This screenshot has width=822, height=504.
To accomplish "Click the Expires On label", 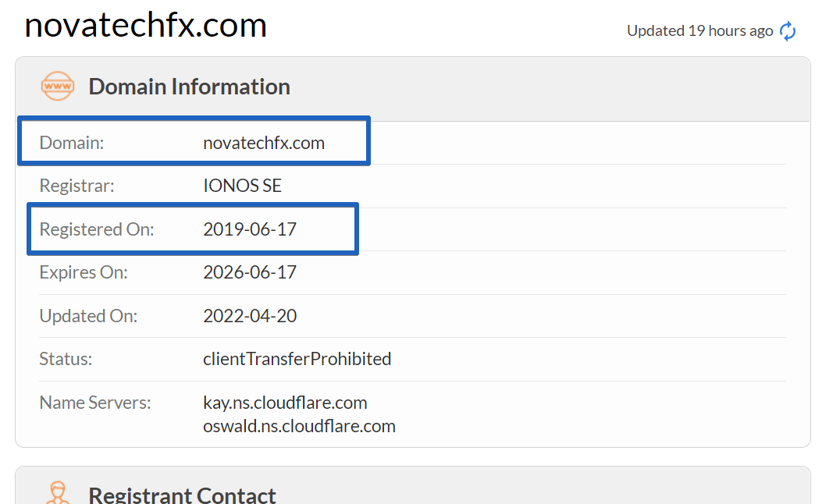I will (84, 272).
